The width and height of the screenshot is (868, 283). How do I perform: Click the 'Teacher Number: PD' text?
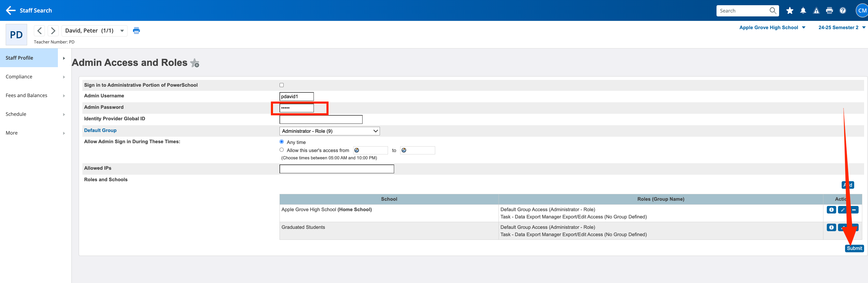point(54,42)
